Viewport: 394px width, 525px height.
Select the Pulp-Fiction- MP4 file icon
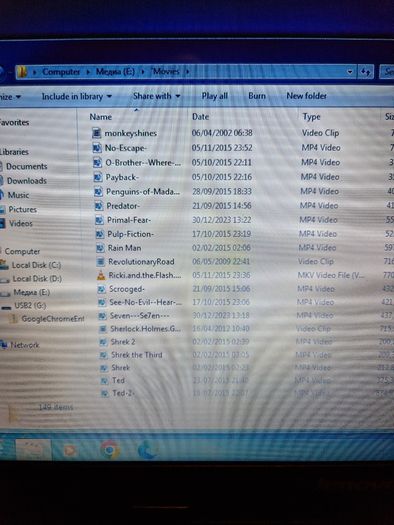pyautogui.click(x=100, y=234)
